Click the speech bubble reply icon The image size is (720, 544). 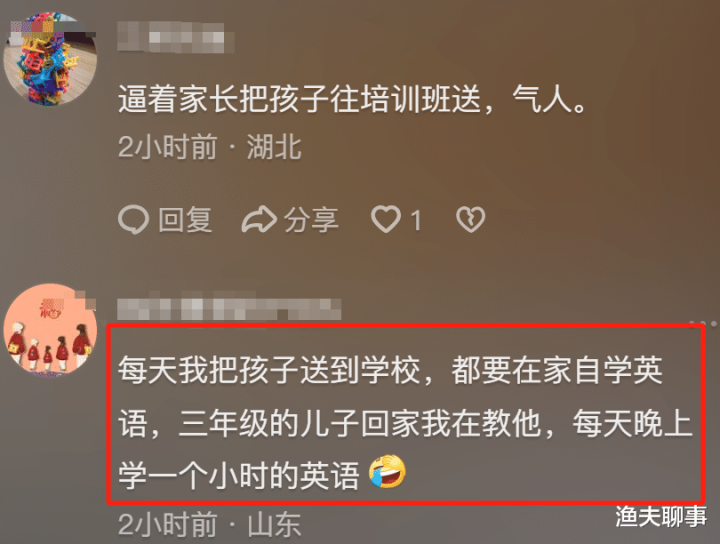[x=134, y=219]
